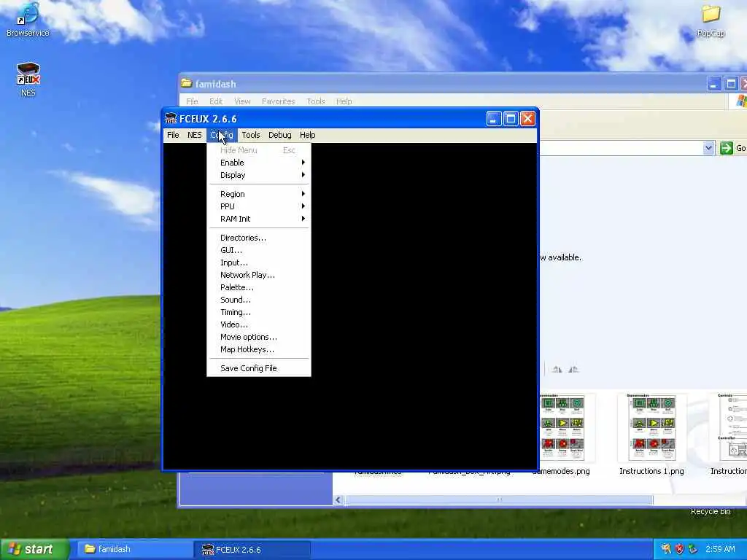The width and height of the screenshot is (747, 560).
Task: Select the Instructions 1.png thumbnail
Action: [x=651, y=428]
